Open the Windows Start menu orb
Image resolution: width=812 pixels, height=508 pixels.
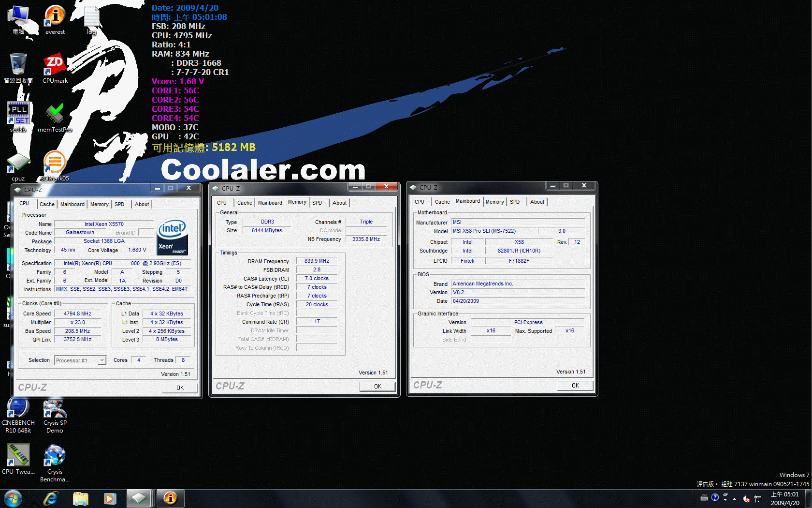click(13, 498)
